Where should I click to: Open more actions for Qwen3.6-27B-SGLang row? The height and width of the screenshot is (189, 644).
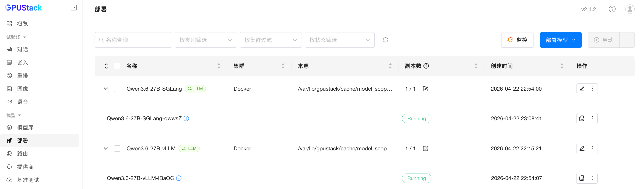click(x=592, y=89)
